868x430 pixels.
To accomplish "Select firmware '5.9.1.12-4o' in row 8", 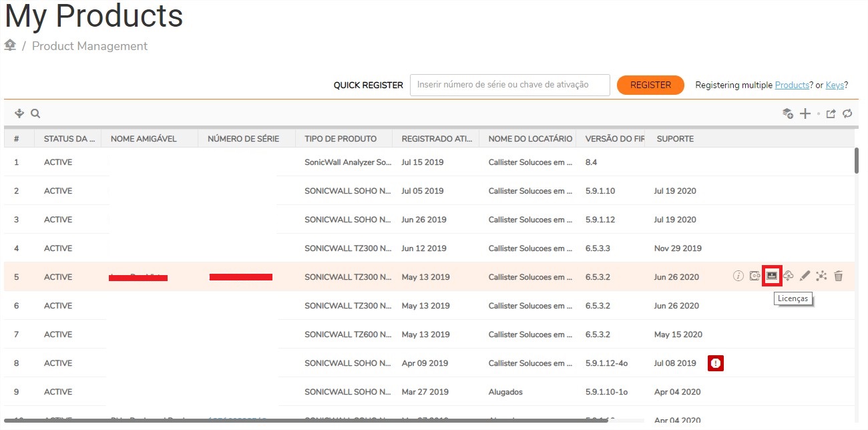I will (x=606, y=363).
